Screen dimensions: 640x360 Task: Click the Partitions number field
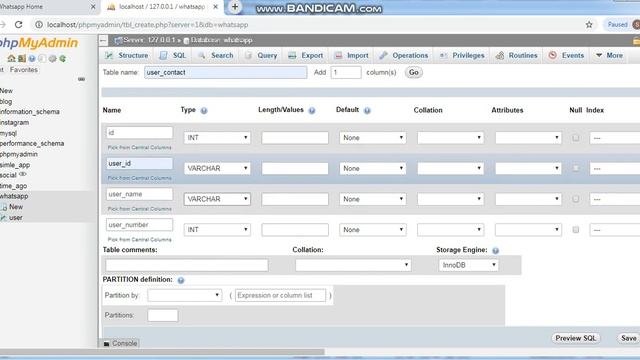click(x=163, y=315)
